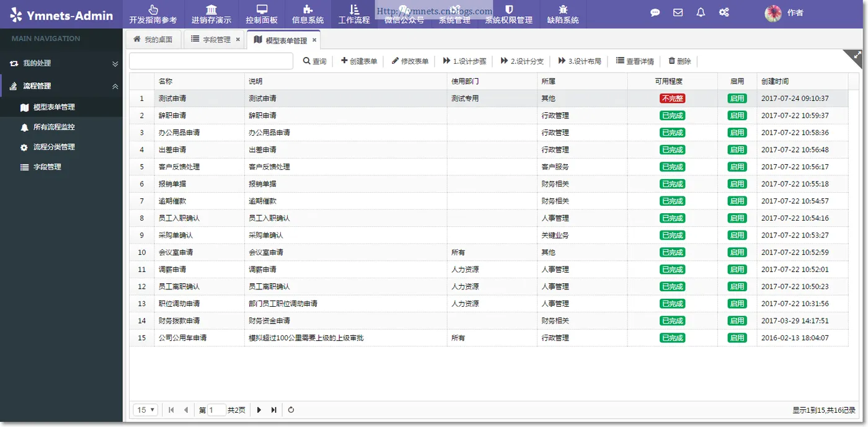
Task: Open the settings gears icon in header
Action: [724, 12]
